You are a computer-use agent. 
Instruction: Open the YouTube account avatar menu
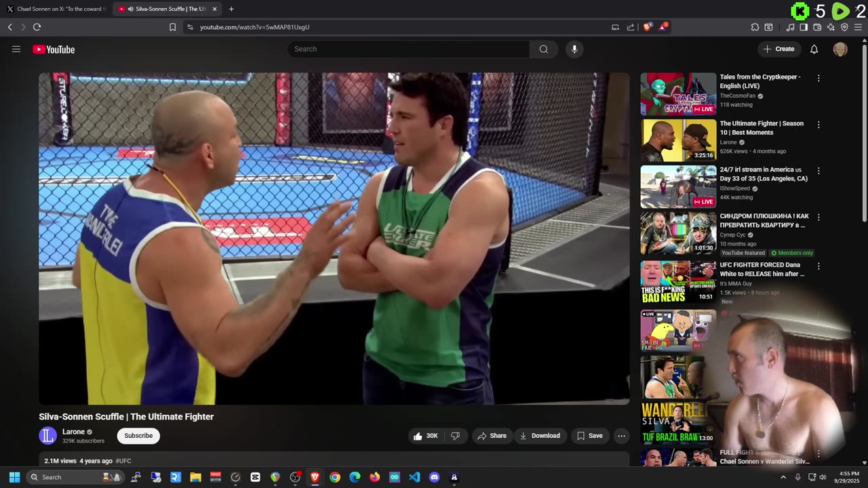click(x=840, y=49)
